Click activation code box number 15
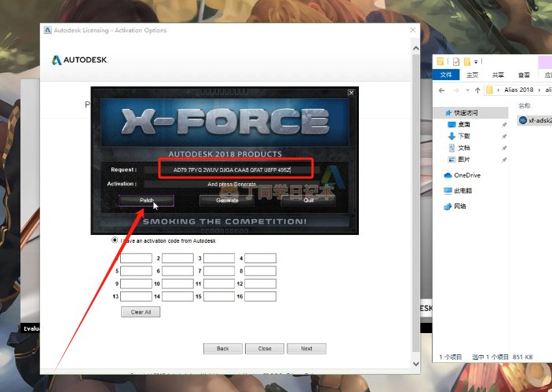The width and height of the screenshot is (552, 392). [219, 296]
